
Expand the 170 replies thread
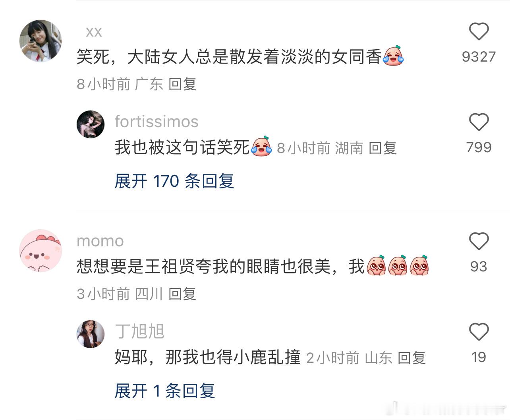pyautogui.click(x=174, y=181)
